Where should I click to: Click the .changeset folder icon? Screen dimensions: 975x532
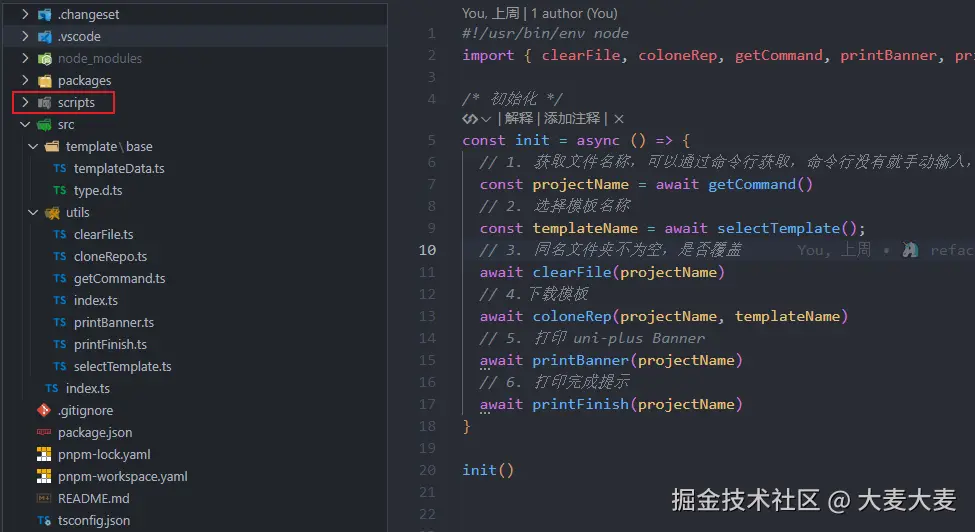[x=45, y=14]
